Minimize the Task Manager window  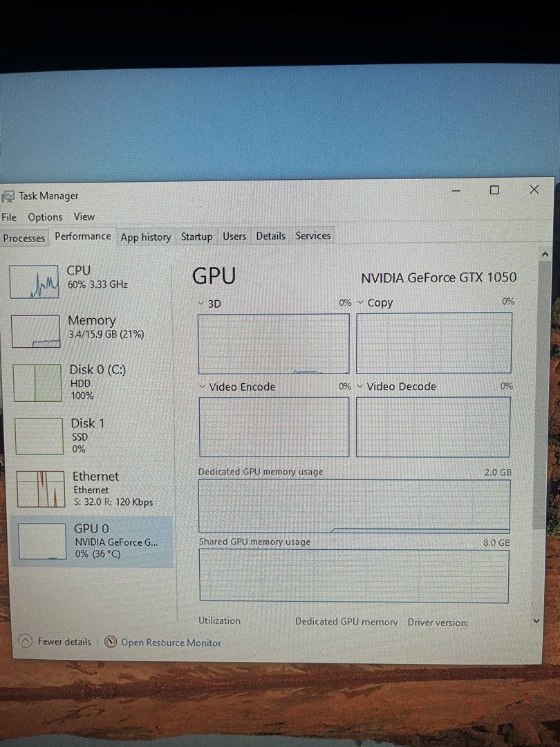point(456,191)
